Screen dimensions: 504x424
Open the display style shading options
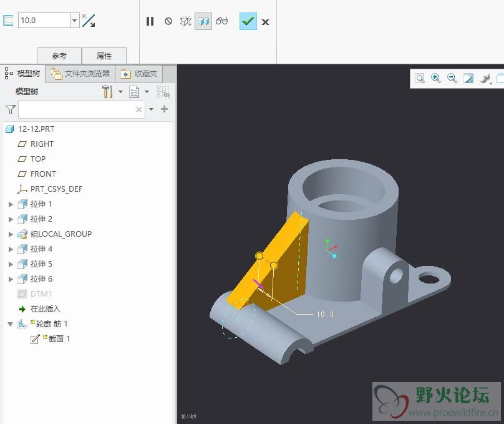pos(485,78)
